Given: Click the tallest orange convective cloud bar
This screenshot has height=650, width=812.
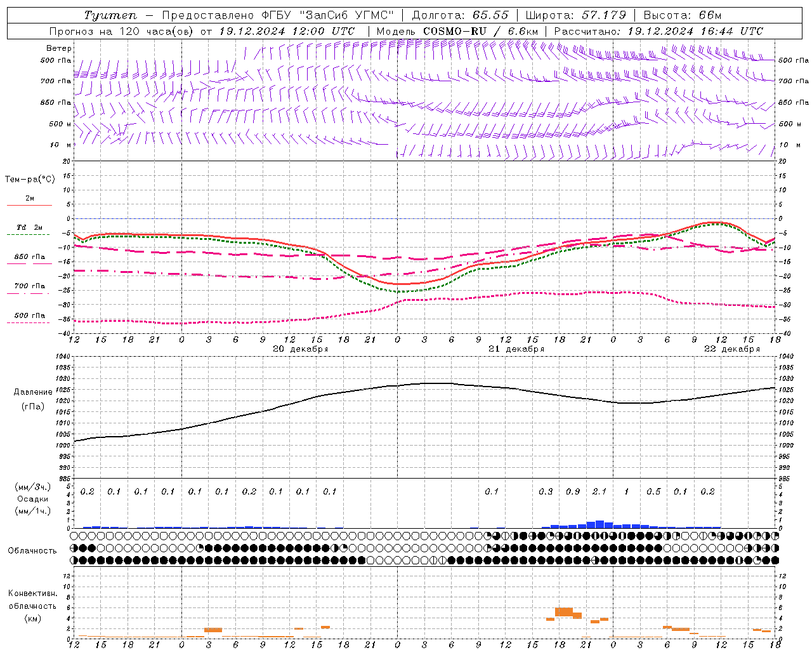Looking at the screenshot, I should point(563,612).
